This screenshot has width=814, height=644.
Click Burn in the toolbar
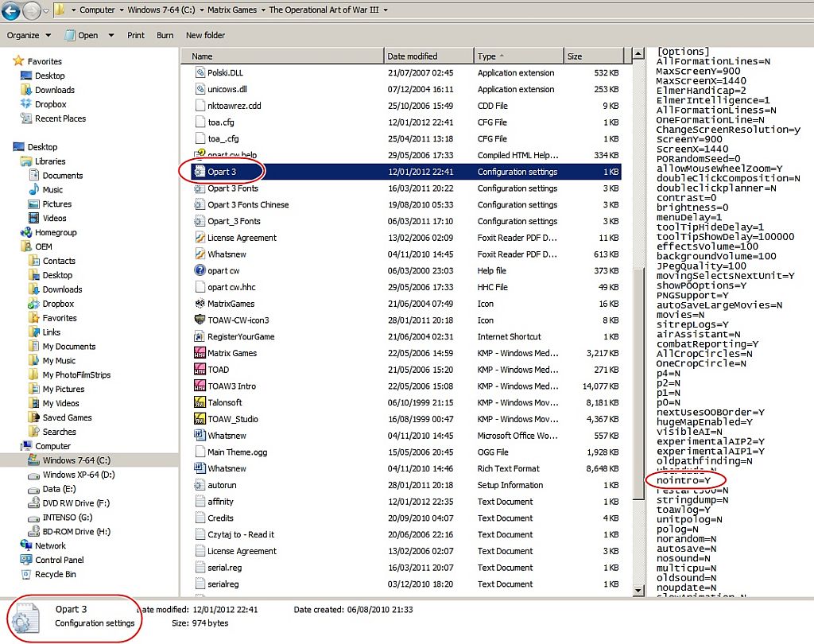coord(165,35)
